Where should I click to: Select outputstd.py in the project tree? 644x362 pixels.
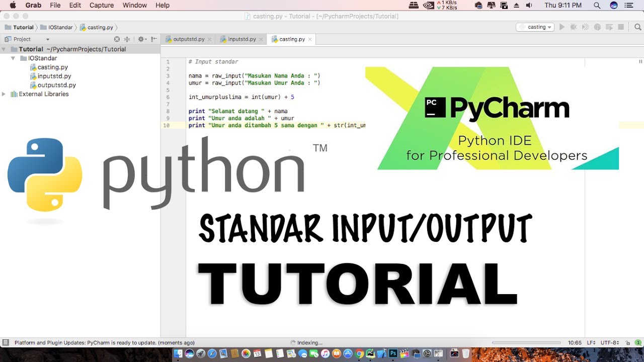click(56, 85)
